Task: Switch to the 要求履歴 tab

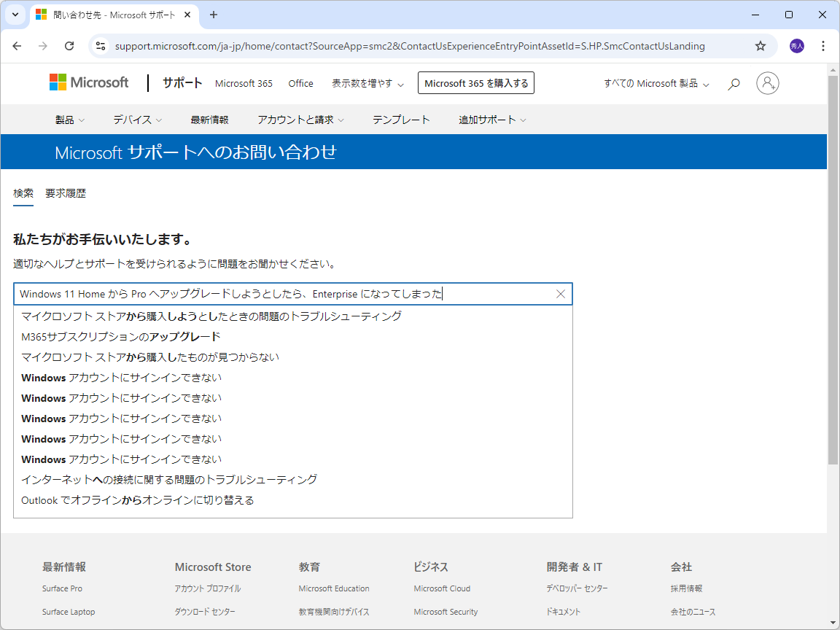Action: 66,192
